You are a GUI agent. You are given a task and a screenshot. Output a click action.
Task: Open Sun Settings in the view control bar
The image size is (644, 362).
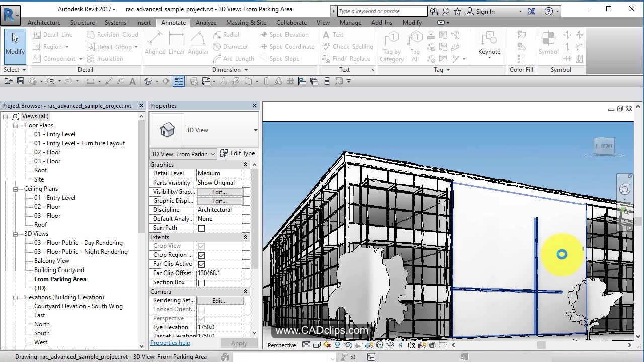(327, 345)
